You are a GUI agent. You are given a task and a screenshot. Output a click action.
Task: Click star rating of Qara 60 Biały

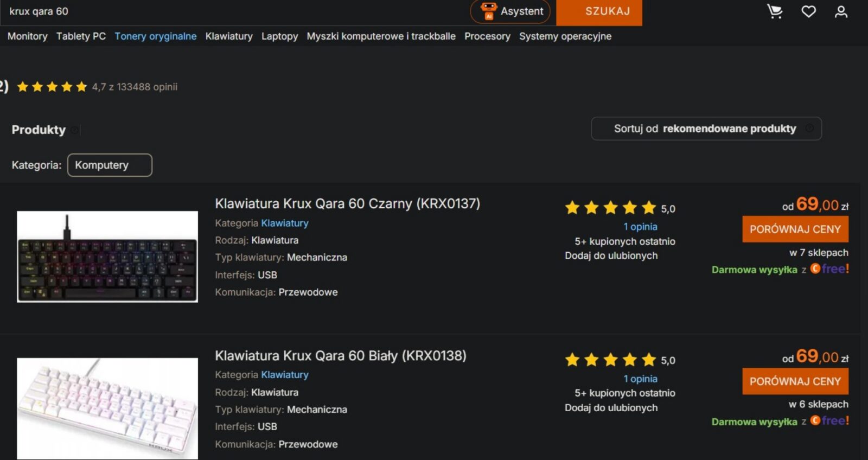pyautogui.click(x=610, y=360)
